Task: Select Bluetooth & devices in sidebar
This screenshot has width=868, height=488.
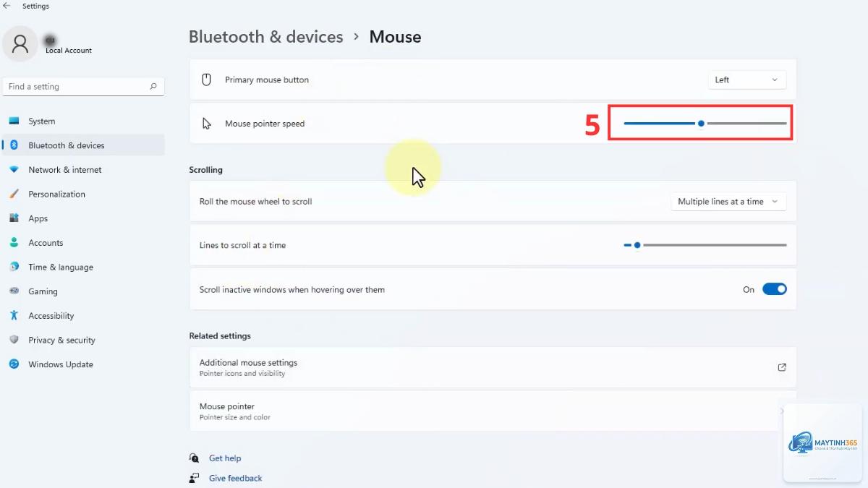Action: [x=84, y=145]
